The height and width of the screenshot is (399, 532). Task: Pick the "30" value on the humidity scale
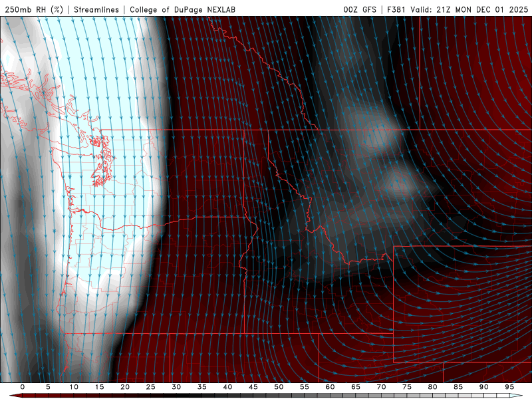[176, 387]
